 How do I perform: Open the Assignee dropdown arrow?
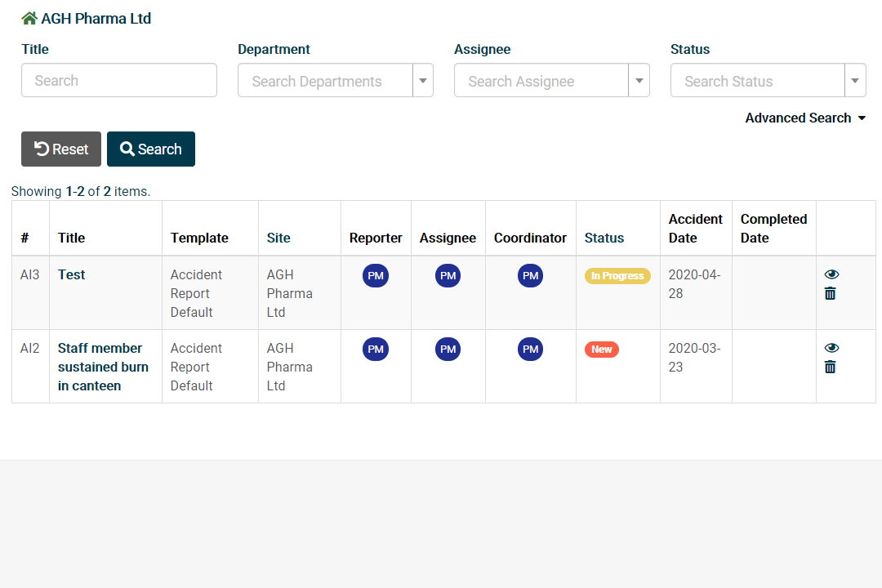click(x=639, y=81)
